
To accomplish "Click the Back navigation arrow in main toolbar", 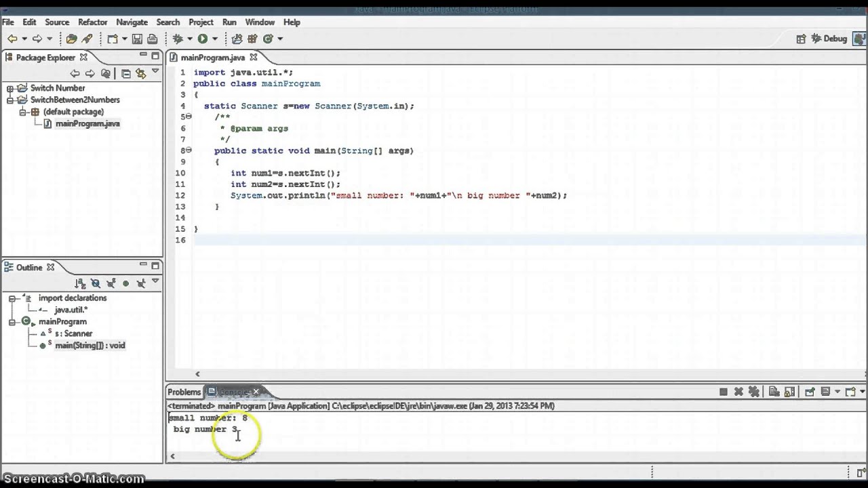I will [12, 39].
